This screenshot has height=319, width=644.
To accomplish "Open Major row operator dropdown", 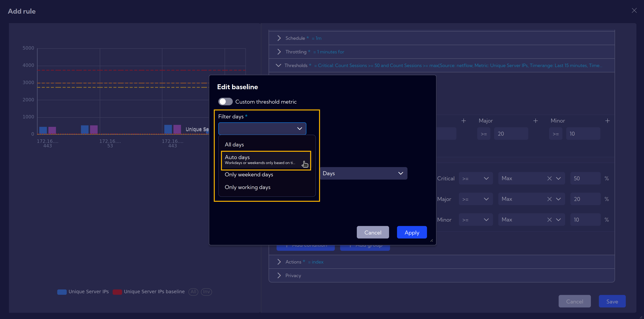I will click(476, 199).
